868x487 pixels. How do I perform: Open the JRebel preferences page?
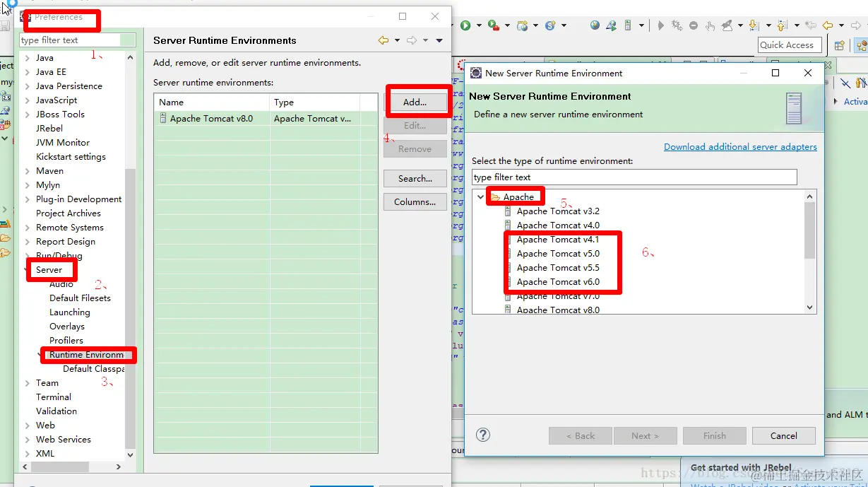point(49,129)
